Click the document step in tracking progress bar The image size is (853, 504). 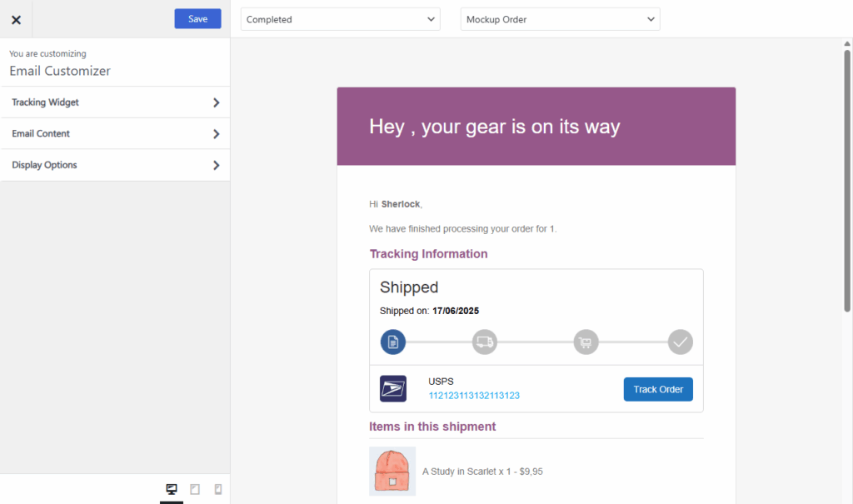[392, 342]
